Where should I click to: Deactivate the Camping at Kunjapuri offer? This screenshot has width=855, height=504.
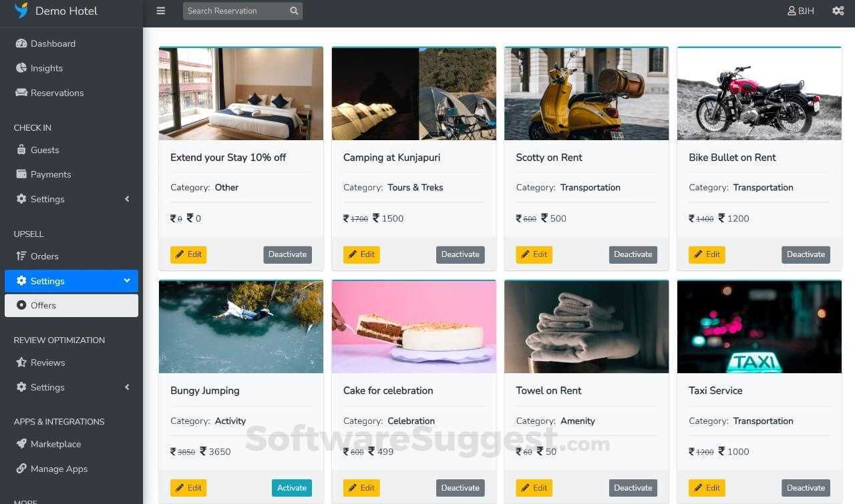pyautogui.click(x=460, y=254)
